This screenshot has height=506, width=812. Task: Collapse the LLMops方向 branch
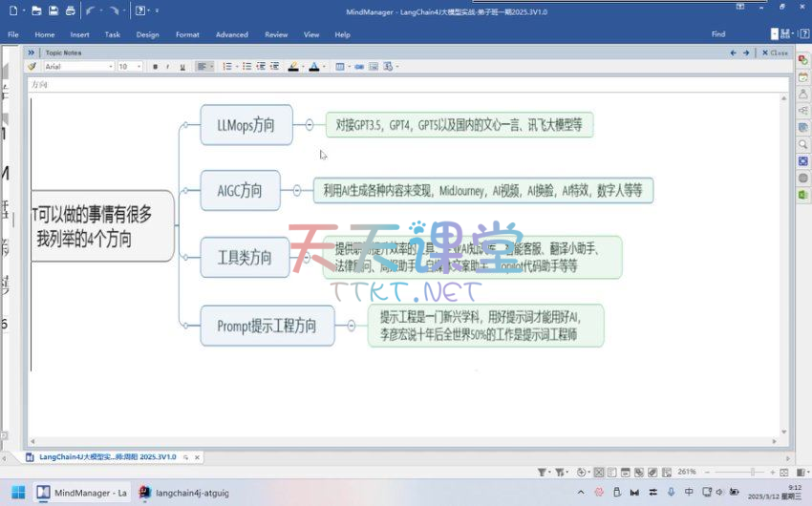point(310,124)
